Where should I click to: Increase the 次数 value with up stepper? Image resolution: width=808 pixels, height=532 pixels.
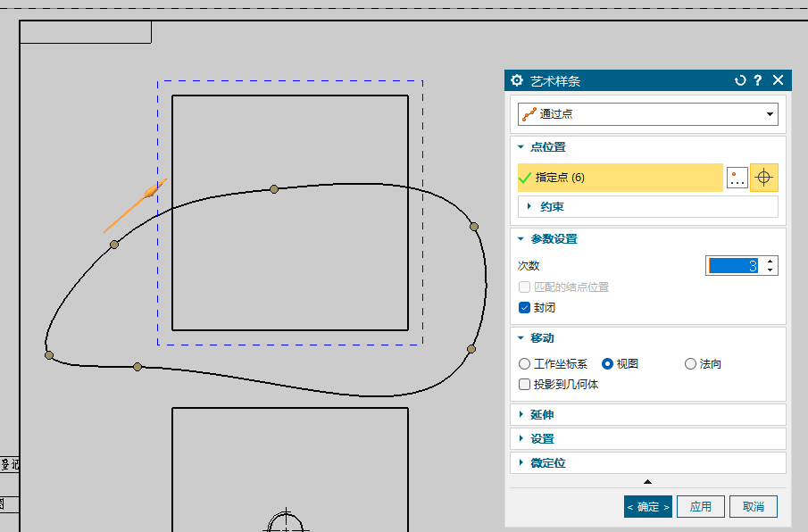(771, 261)
